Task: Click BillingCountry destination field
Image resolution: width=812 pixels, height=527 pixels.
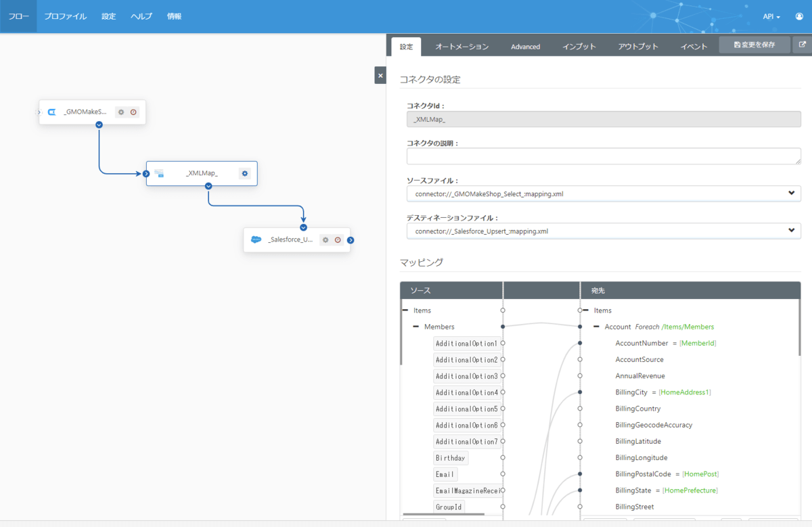Action: tap(638, 409)
